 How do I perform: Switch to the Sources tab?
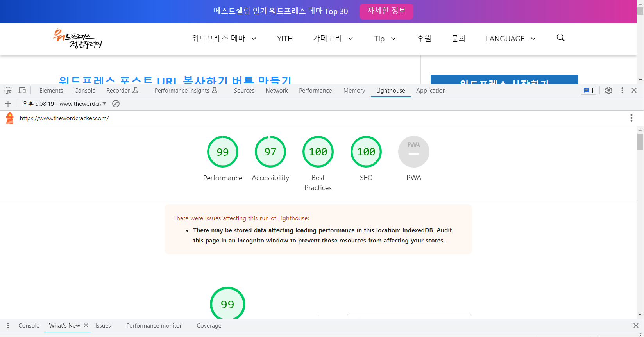coord(244,91)
